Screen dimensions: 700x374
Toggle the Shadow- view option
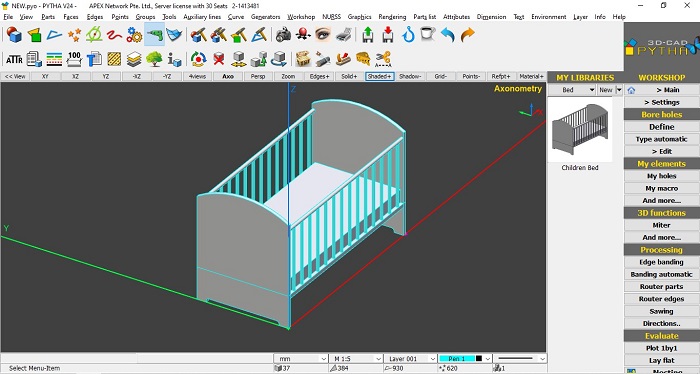point(410,76)
